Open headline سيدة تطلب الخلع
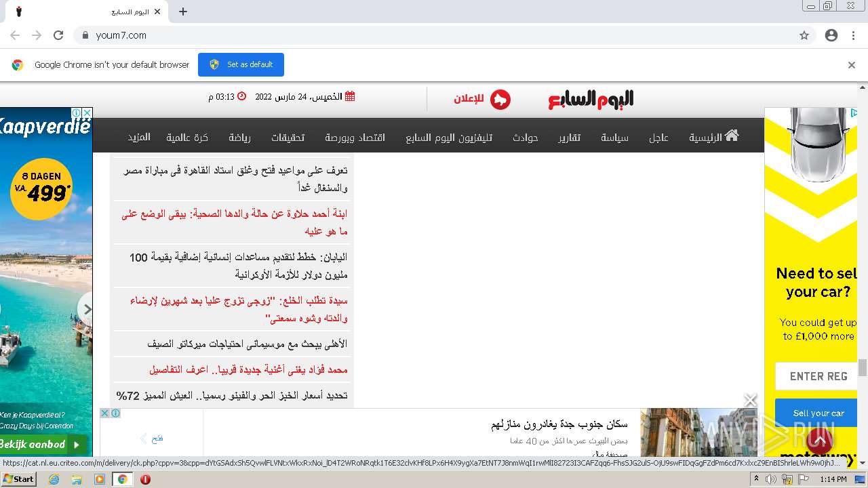868x488 pixels. tap(239, 309)
